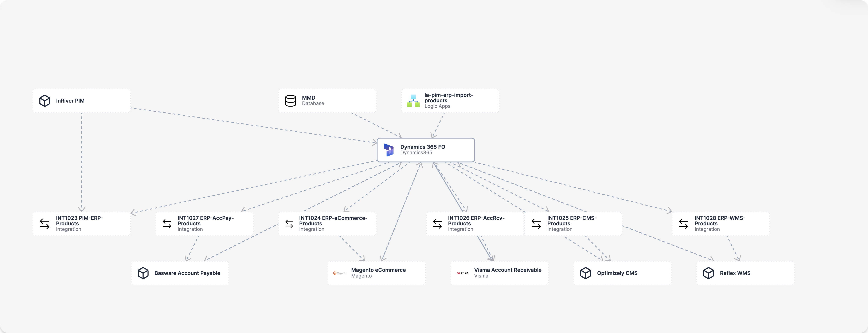
Task: Click the Magento logo on Magento eCommerce node
Action: 339,273
